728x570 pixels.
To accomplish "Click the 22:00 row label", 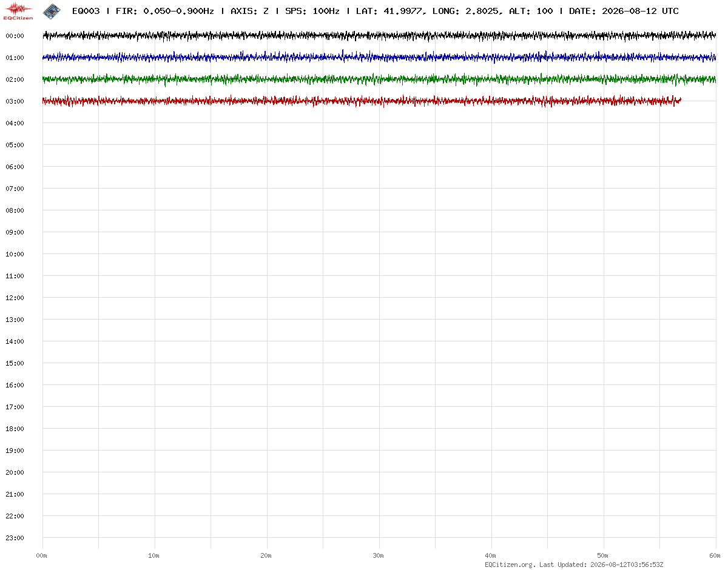I will [x=15, y=516].
